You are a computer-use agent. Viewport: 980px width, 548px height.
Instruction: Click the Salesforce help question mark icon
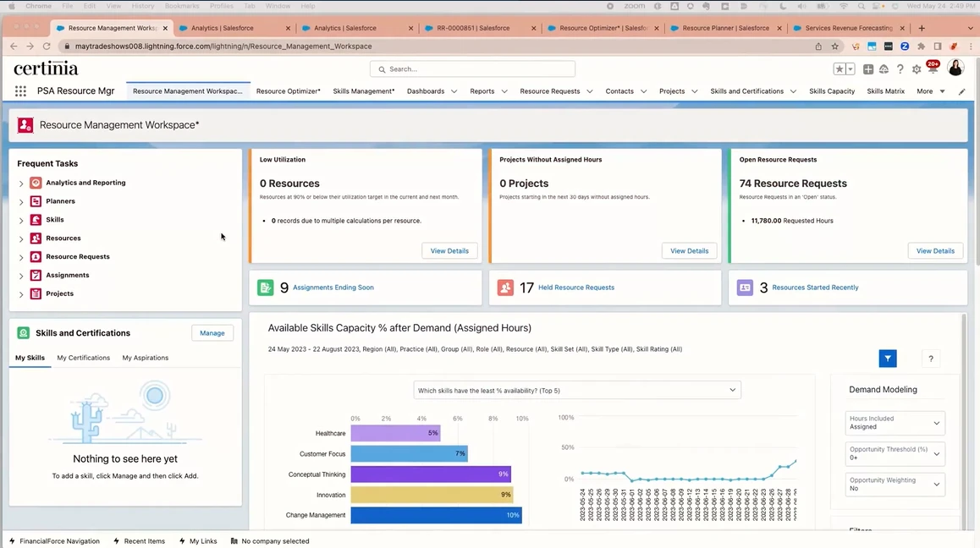pyautogui.click(x=900, y=69)
